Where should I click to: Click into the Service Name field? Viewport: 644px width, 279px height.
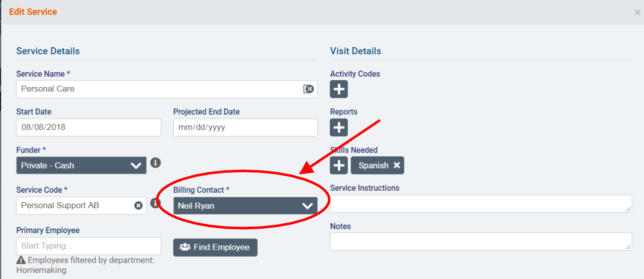point(160,89)
